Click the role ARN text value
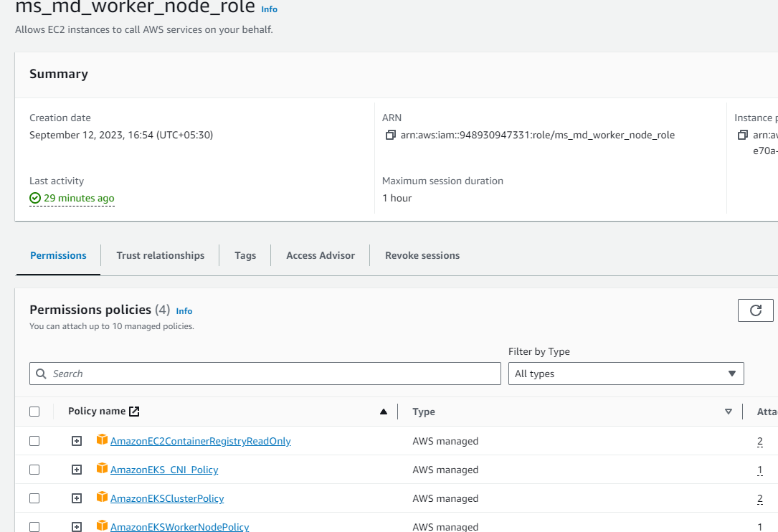This screenshot has width=778, height=532. (x=537, y=135)
